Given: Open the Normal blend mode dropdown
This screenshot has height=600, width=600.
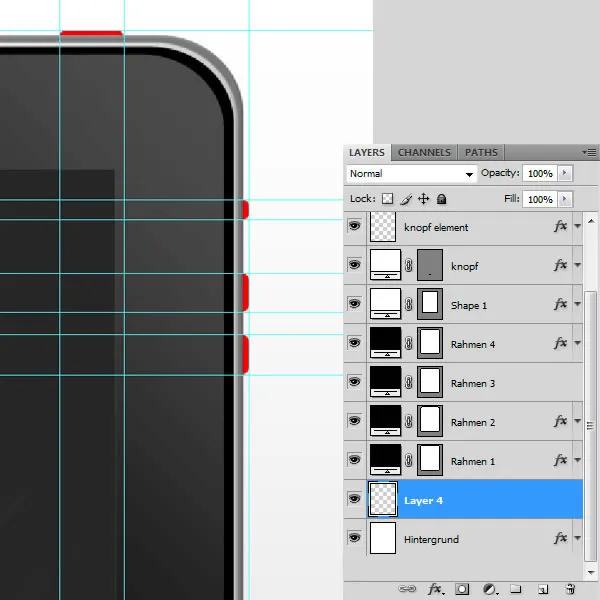Looking at the screenshot, I should (x=412, y=174).
